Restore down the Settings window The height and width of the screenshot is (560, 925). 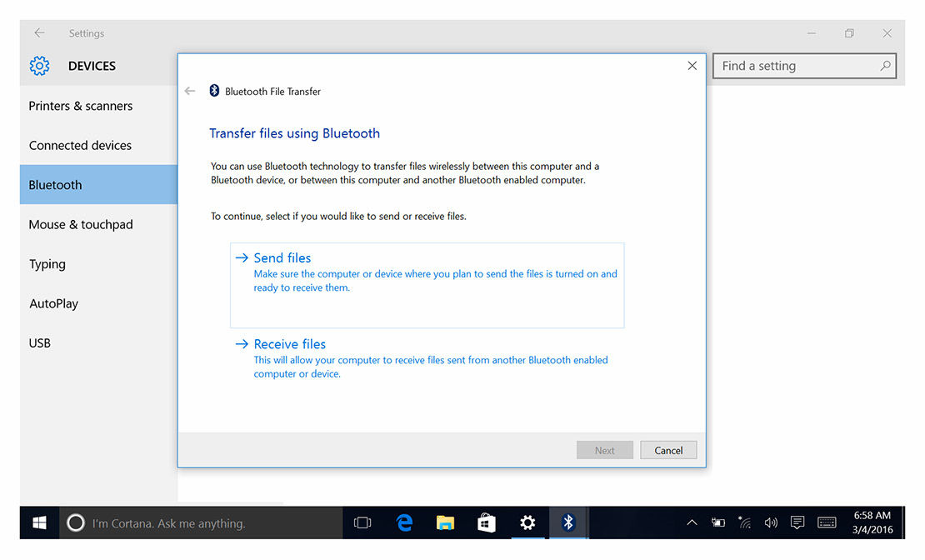(849, 33)
